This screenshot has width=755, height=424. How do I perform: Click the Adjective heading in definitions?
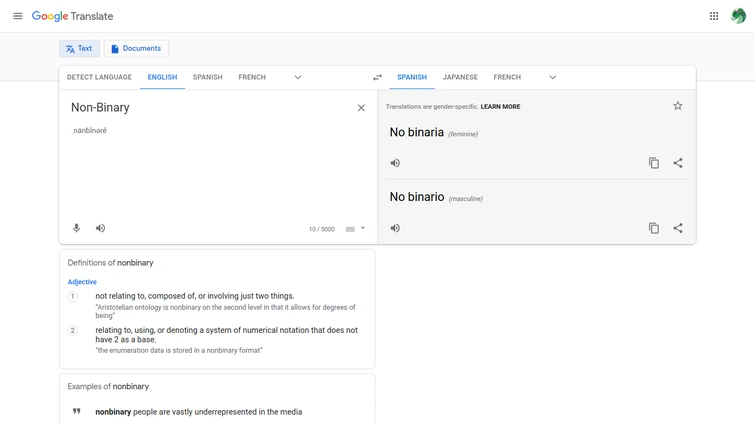(82, 282)
